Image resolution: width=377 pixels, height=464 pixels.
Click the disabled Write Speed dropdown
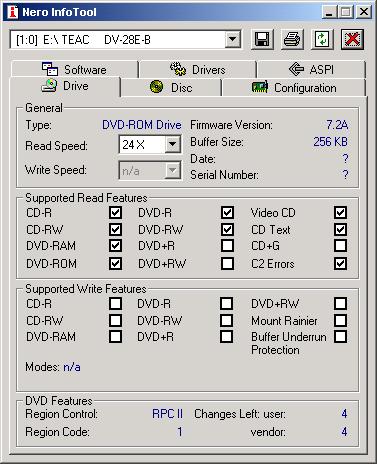point(150,171)
